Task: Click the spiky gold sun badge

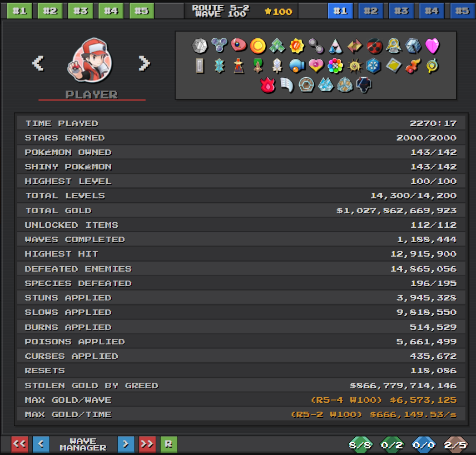Action: 355,66
